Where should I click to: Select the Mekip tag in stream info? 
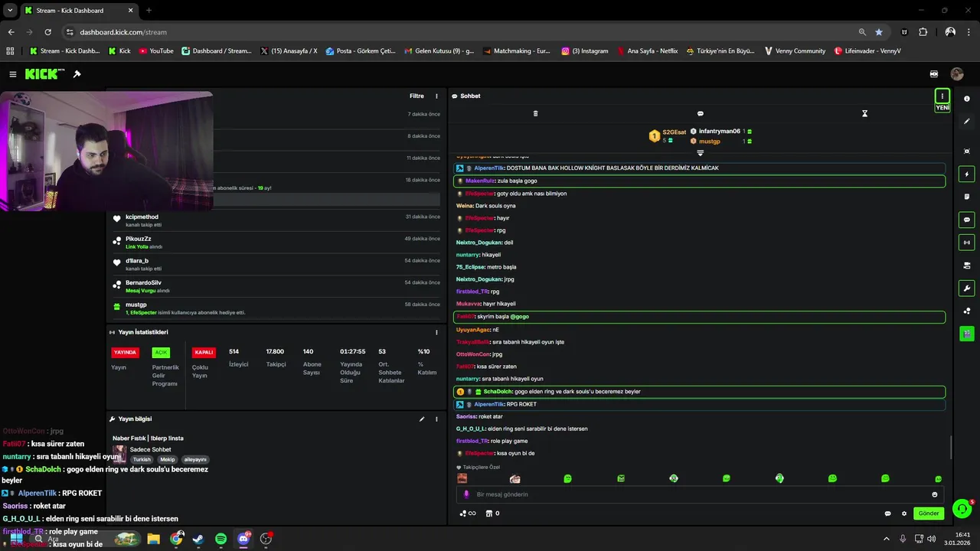point(168,460)
